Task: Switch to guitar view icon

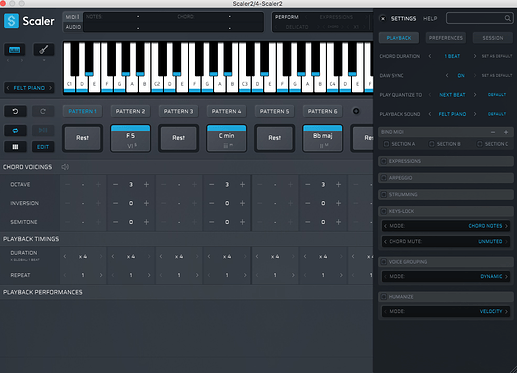Action: coord(44,50)
